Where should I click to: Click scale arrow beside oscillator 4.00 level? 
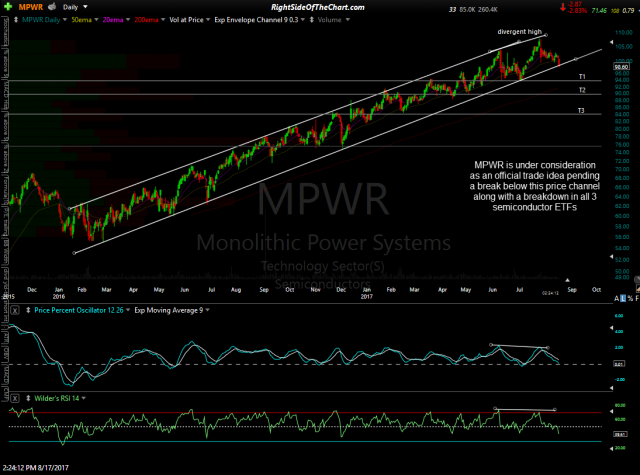pos(611,328)
